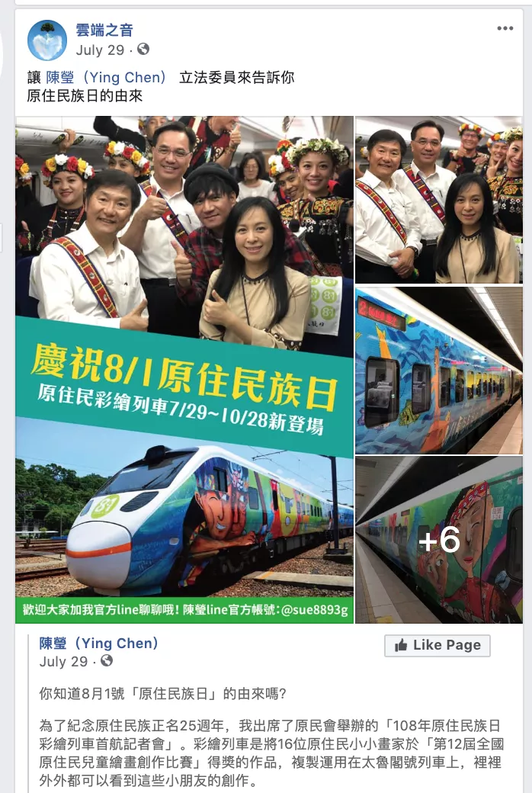
Task: Click the shared post text 你知道8月1號
Action: pos(162,693)
